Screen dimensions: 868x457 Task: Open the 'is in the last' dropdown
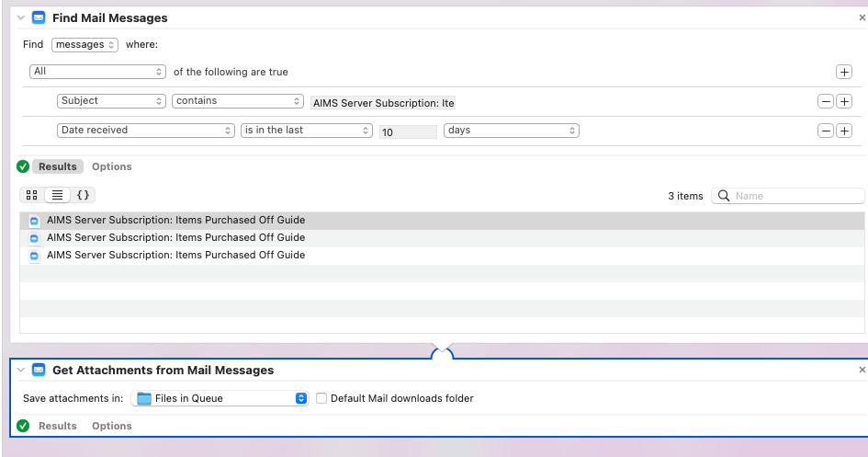click(x=306, y=131)
